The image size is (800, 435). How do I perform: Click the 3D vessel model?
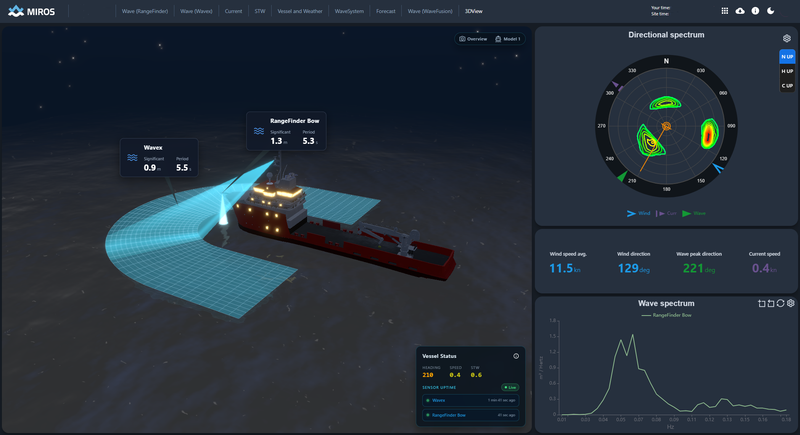click(343, 224)
